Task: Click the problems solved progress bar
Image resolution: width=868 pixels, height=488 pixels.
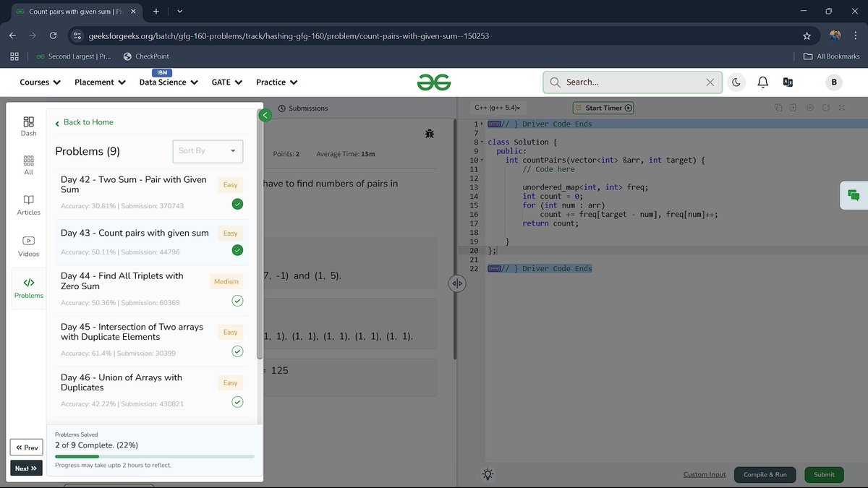Action: coord(155,456)
